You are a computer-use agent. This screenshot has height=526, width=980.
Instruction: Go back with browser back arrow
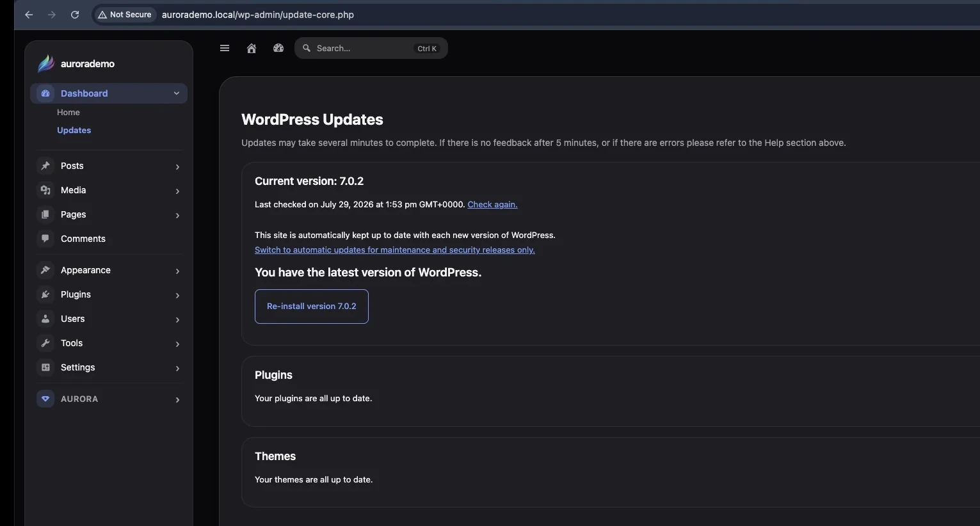[29, 14]
